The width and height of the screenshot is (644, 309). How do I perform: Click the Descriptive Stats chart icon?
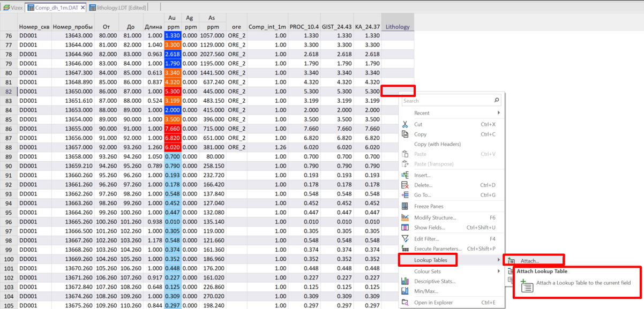click(x=405, y=281)
